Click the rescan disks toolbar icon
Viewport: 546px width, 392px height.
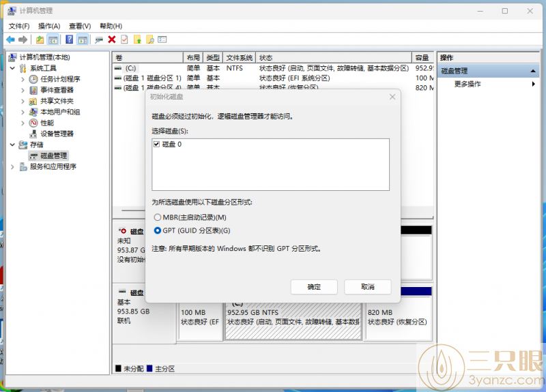point(99,40)
